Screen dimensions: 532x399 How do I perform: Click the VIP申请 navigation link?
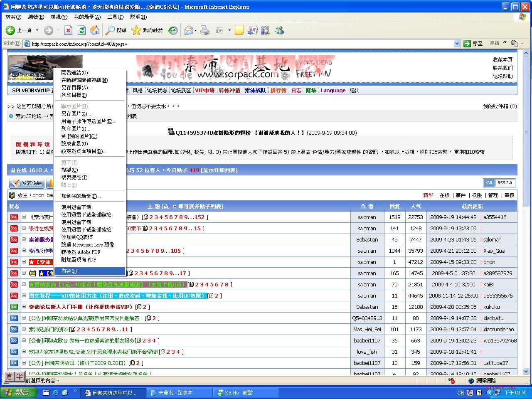(x=205, y=91)
